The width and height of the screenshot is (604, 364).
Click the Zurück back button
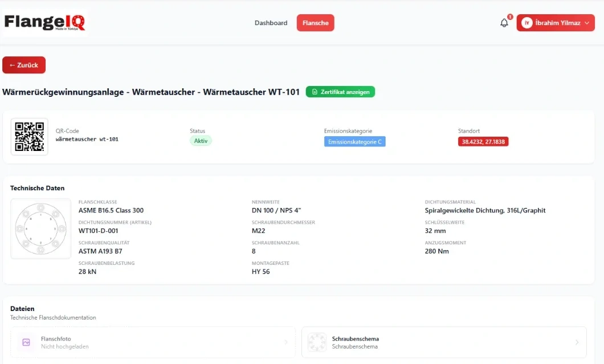click(24, 65)
